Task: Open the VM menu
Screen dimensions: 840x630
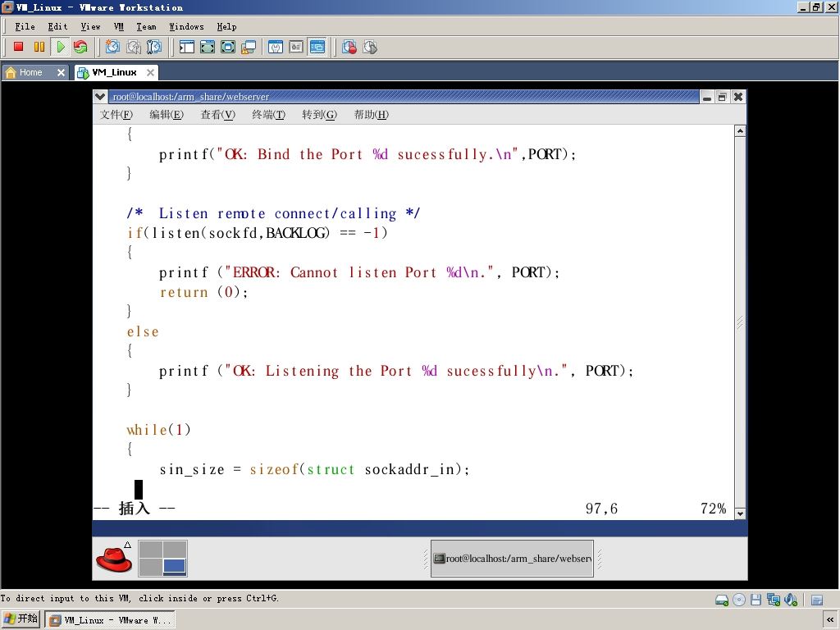Action: (119, 26)
